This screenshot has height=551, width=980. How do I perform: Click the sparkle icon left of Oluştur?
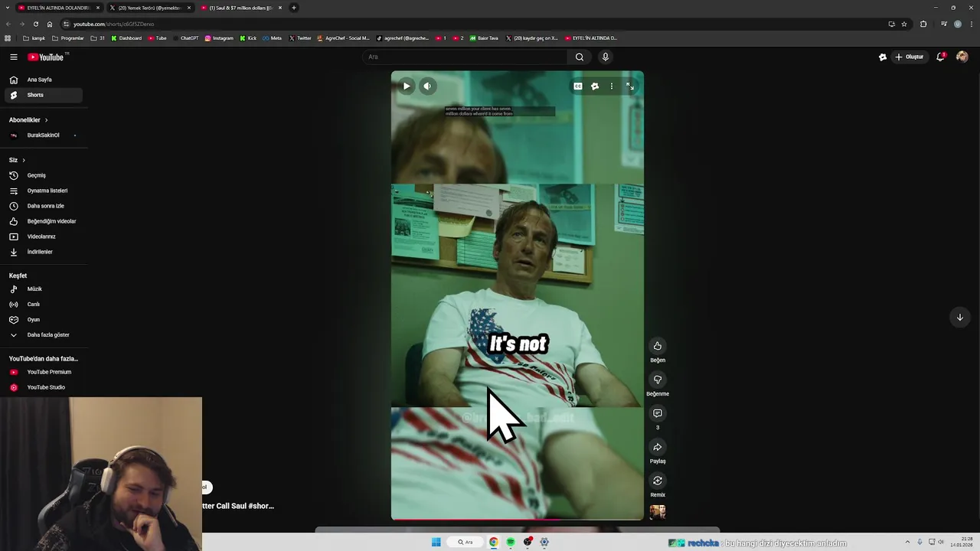[883, 57]
